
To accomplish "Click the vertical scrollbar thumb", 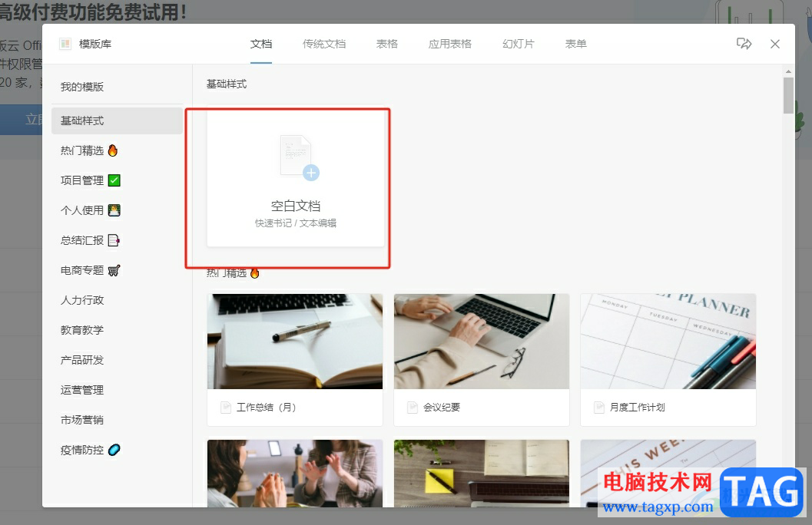I will click(x=788, y=95).
